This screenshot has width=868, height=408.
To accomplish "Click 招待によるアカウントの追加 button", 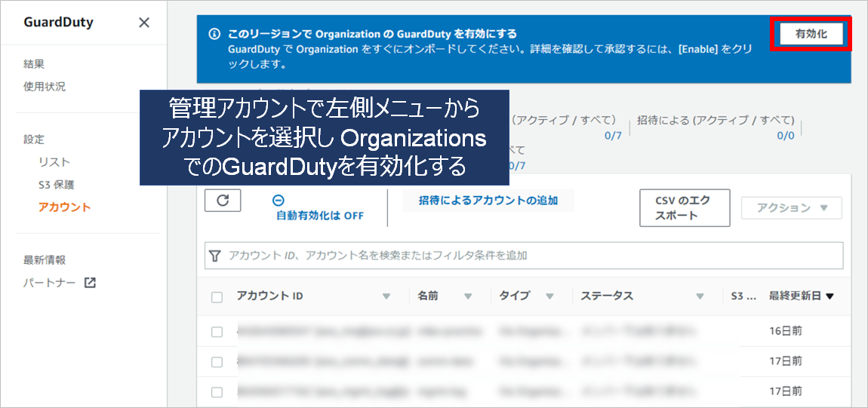I will click(489, 201).
